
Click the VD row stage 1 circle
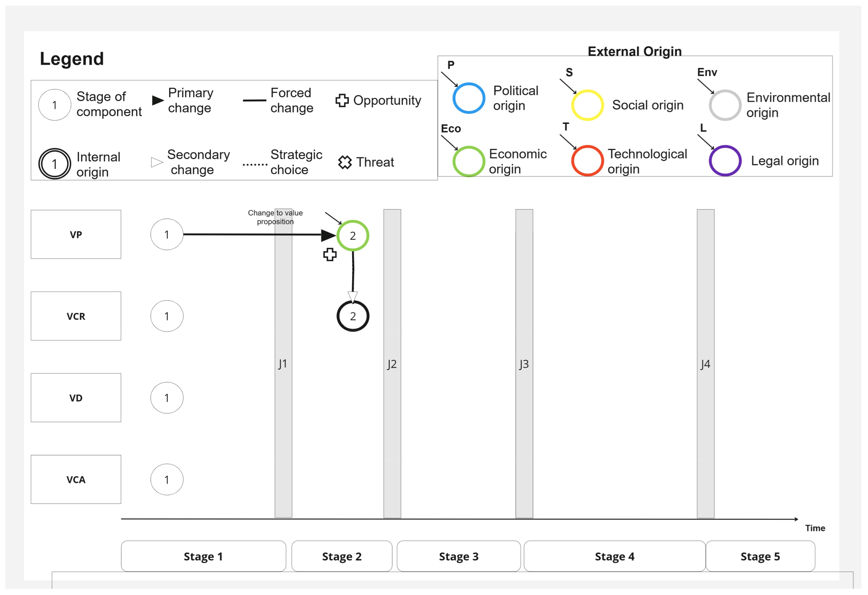point(166,398)
